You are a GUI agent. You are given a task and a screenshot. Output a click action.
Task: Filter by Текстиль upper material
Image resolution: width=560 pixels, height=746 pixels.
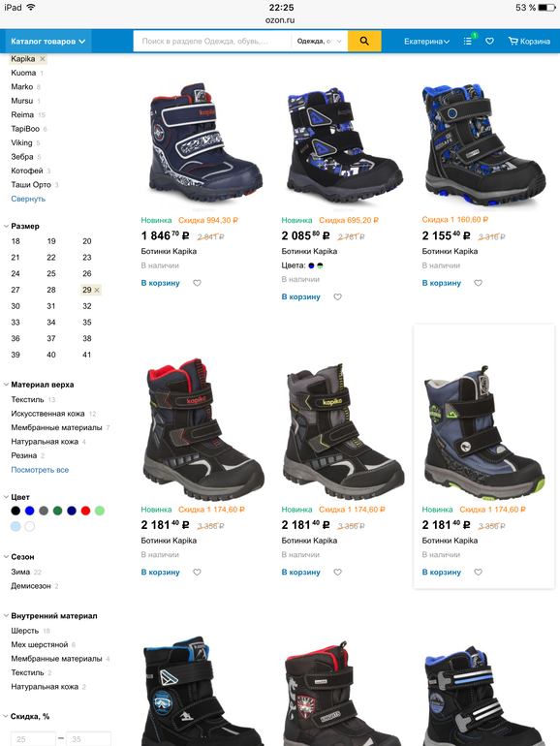coord(27,399)
